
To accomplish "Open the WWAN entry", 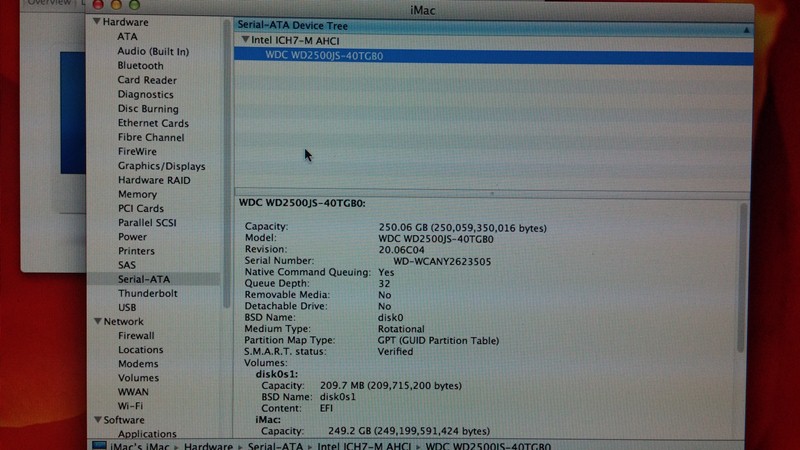I will click(x=133, y=392).
